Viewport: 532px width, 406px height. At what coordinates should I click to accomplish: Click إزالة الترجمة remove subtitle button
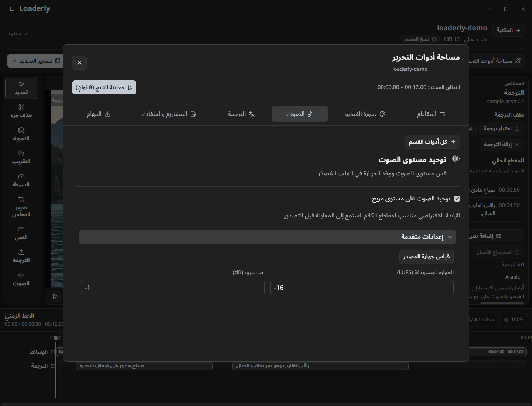501,144
